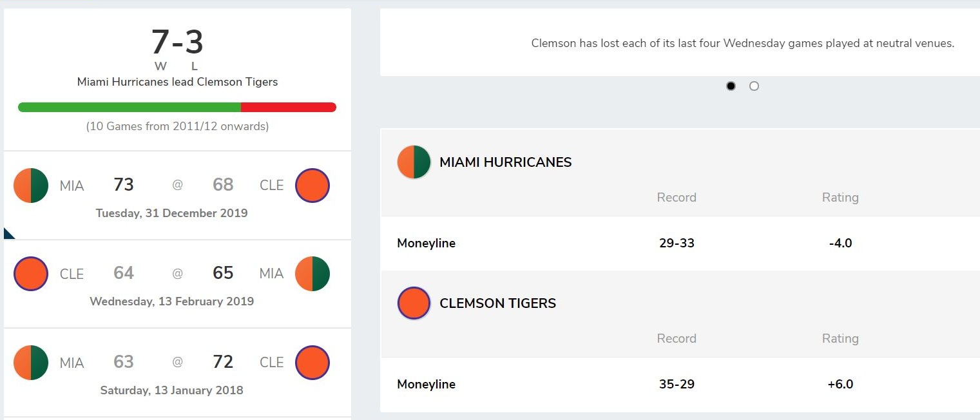The height and width of the screenshot is (420, 980).
Task: Open the Saturday, 13 January 2018 game
Action: click(171, 390)
